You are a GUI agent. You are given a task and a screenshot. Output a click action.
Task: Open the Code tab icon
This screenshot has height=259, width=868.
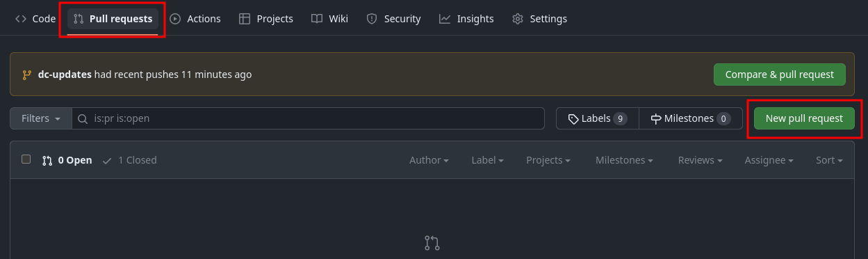21,19
